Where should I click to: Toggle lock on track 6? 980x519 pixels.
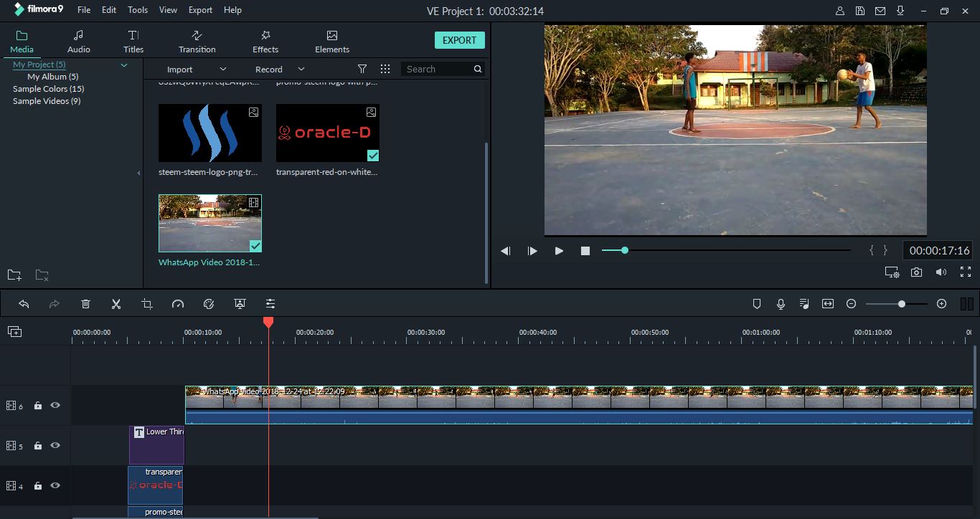coord(38,406)
